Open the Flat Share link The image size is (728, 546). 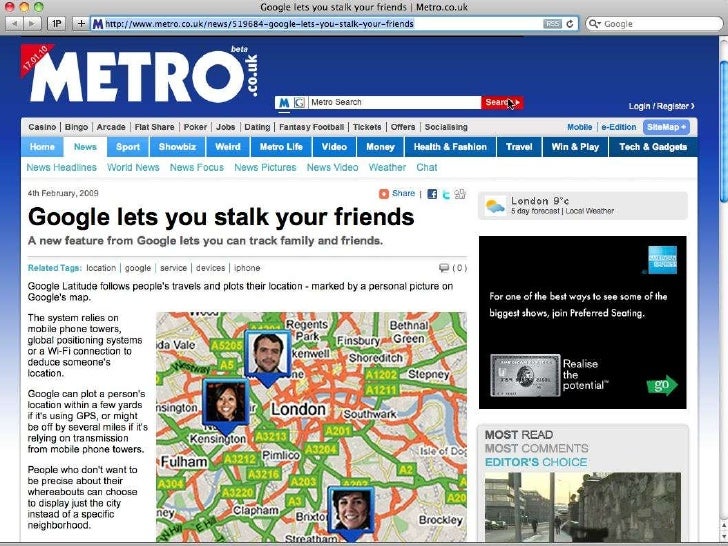[x=154, y=127]
